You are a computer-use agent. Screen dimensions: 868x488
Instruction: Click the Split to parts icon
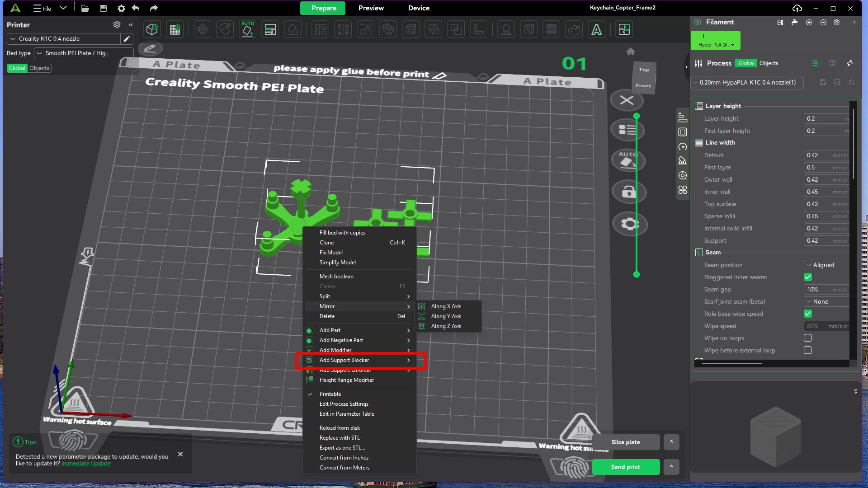(x=343, y=30)
